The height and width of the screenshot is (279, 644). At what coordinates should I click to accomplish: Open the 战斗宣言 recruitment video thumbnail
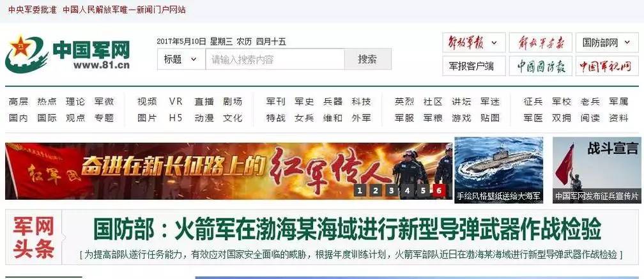coord(597,170)
